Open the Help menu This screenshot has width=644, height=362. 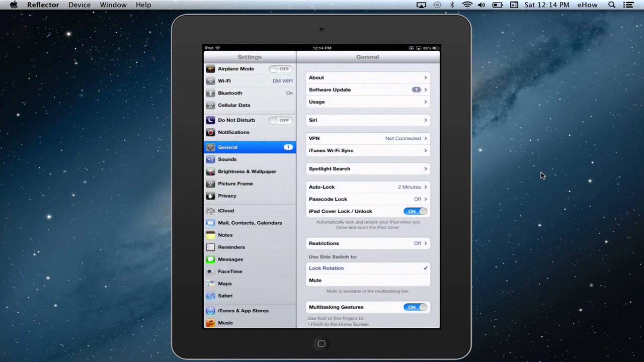143,5
